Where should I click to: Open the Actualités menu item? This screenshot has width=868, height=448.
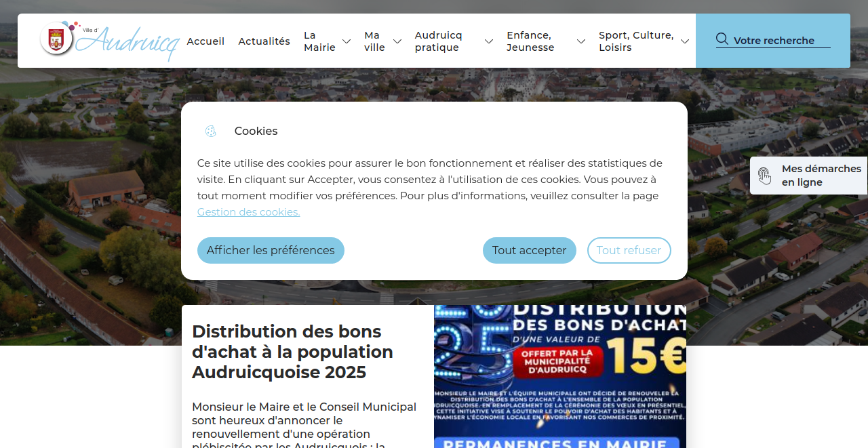pos(264,41)
